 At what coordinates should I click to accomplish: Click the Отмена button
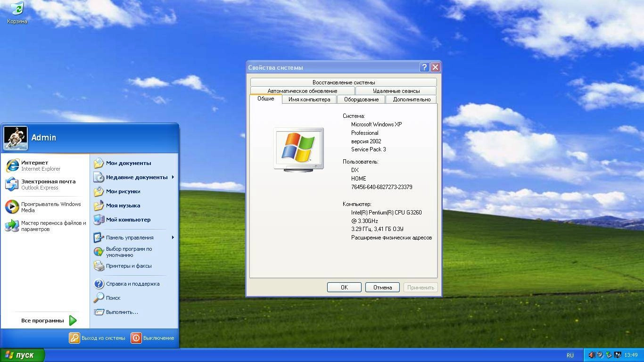click(x=382, y=288)
